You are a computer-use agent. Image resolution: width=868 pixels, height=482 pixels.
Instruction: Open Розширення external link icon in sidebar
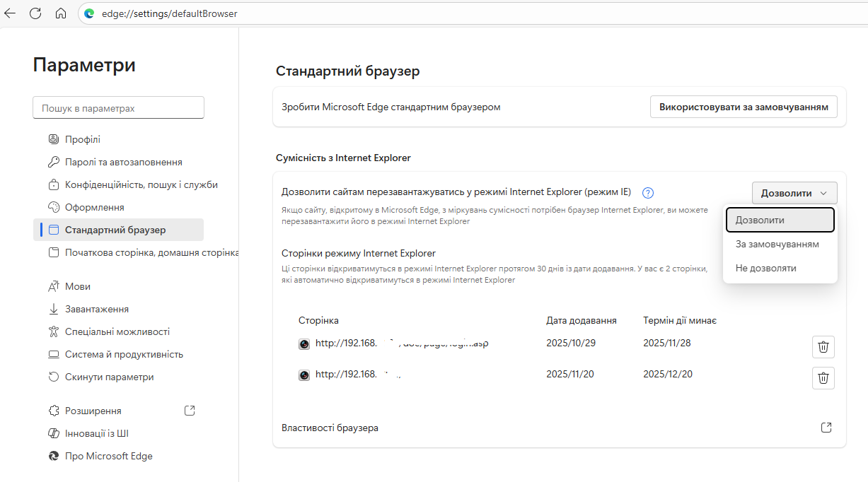(x=189, y=411)
